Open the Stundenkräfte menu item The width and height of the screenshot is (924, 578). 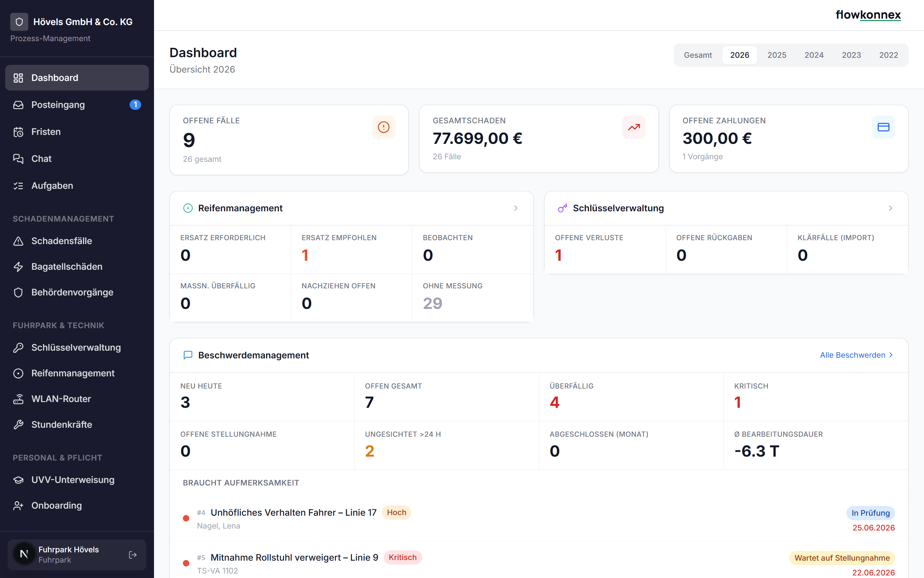[x=77, y=424]
